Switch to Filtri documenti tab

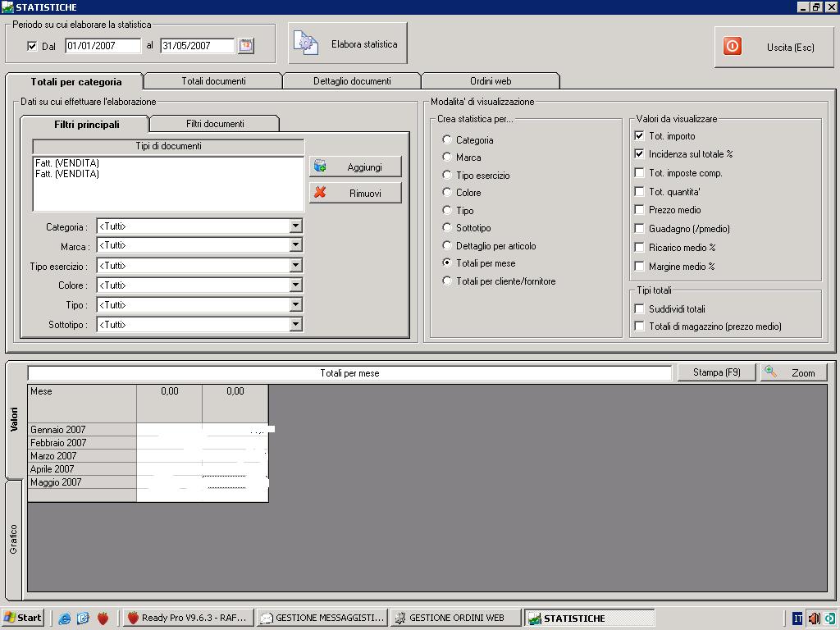(215, 124)
